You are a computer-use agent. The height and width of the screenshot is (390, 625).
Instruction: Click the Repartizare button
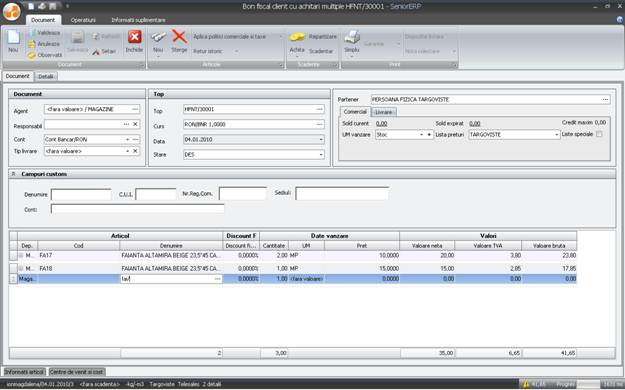(x=323, y=37)
